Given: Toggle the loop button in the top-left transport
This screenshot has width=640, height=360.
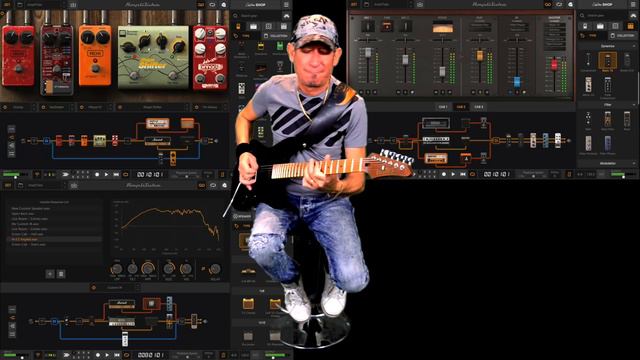Looking at the screenshot, I should point(126,174).
